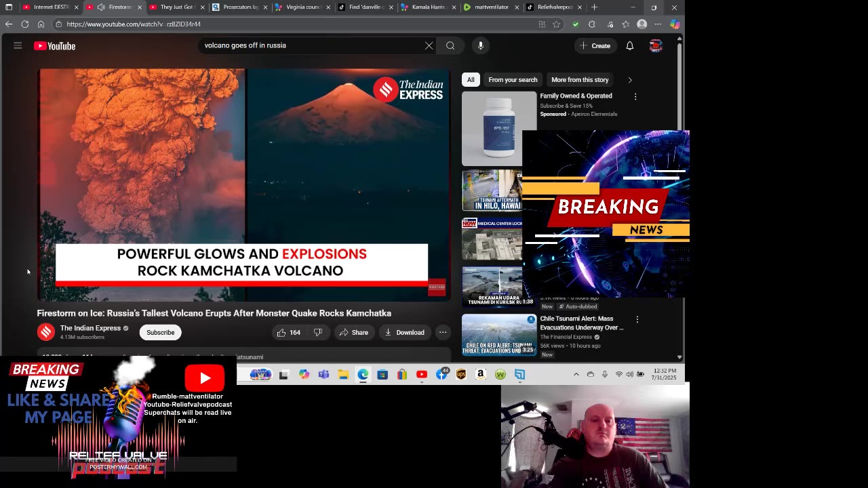Mute the Firestorm tab audio icon
The width and height of the screenshot is (868, 488).
(x=101, y=7)
